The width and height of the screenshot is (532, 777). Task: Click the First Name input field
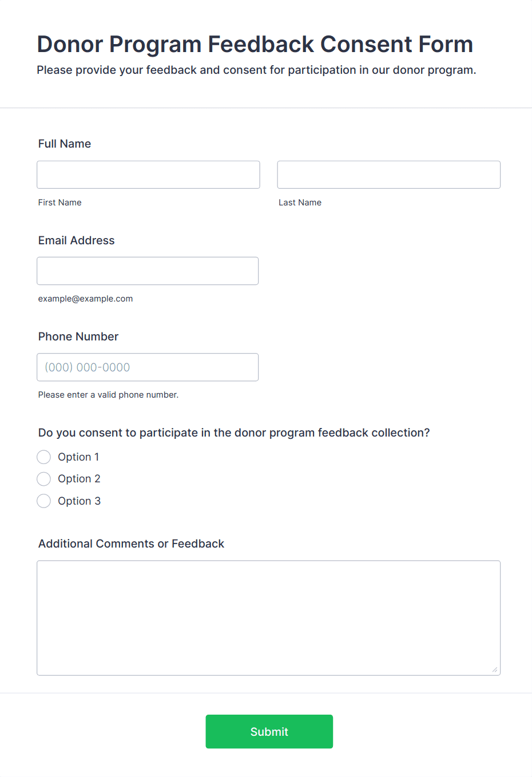(x=148, y=175)
